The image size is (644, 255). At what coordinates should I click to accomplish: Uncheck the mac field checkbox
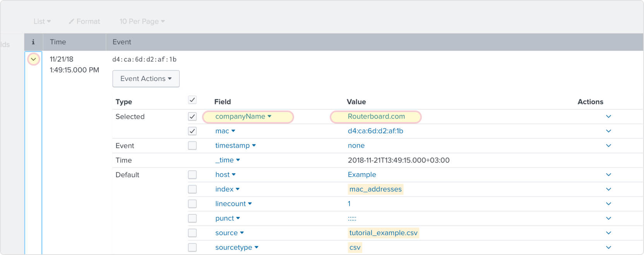[192, 131]
